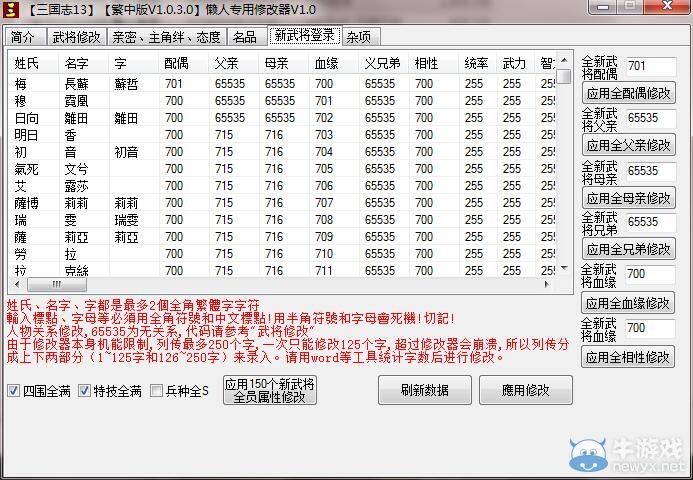
Task: Click the 姓氏 column header
Action: click(34, 63)
